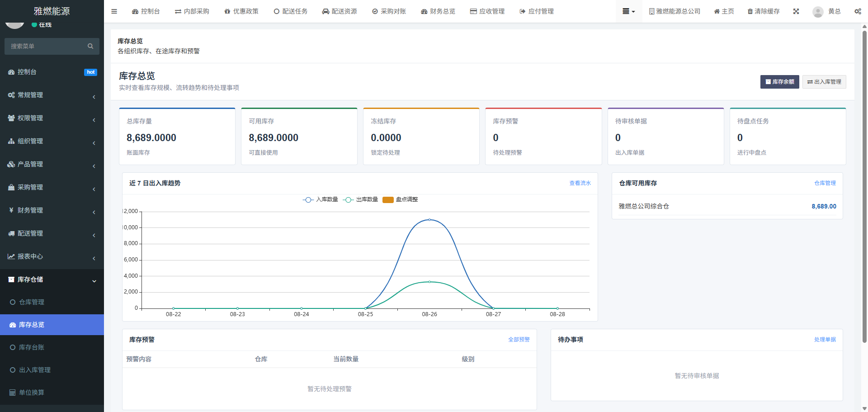The width and height of the screenshot is (868, 412).
Task: Click the search magnifier icon in sidebar
Action: [90, 46]
